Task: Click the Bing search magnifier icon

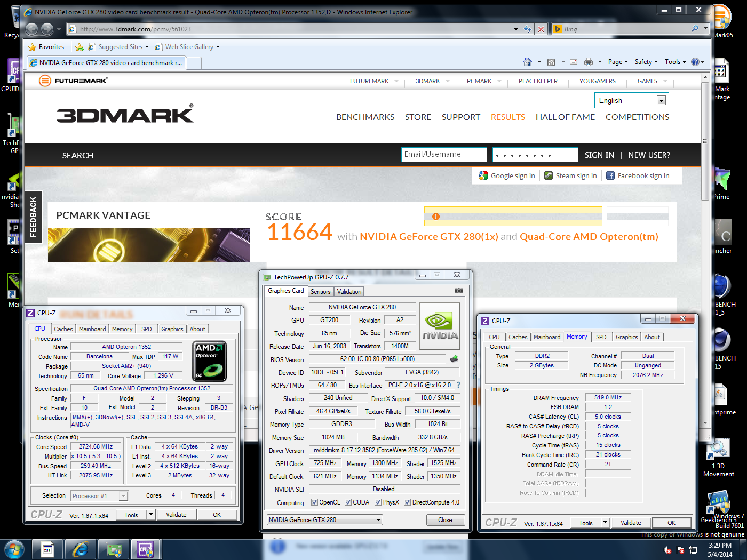Action: [695, 29]
